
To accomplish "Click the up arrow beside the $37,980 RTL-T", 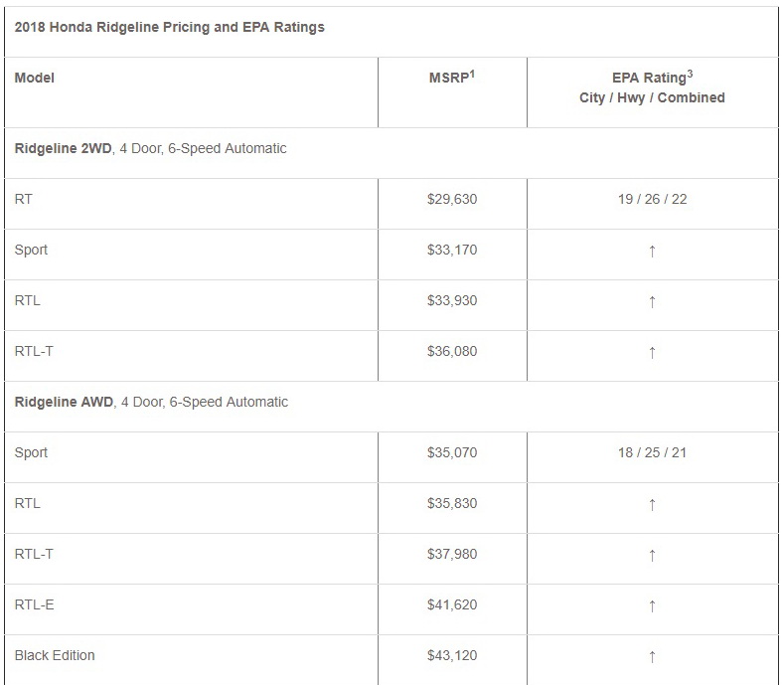I will pos(652,555).
